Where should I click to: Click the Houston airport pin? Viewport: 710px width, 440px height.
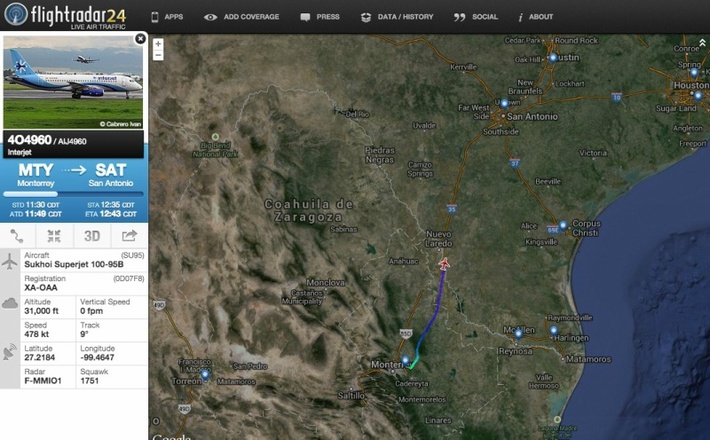coord(698,96)
